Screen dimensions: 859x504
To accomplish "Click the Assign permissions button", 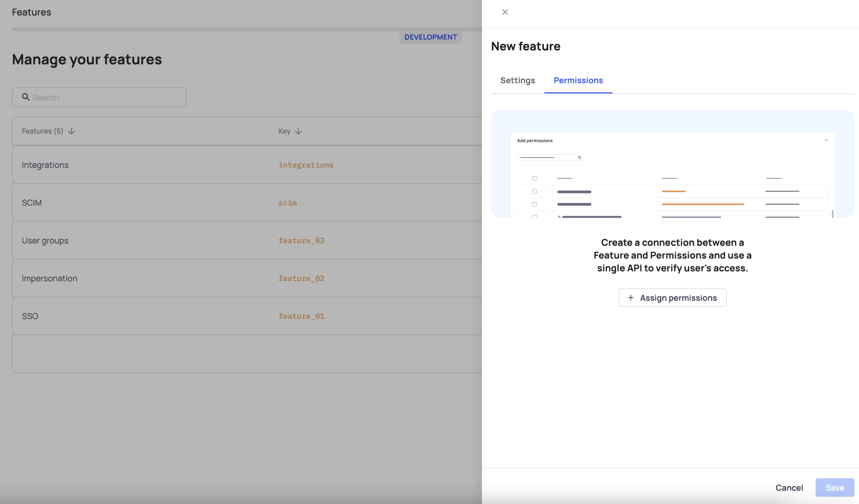I will (672, 297).
